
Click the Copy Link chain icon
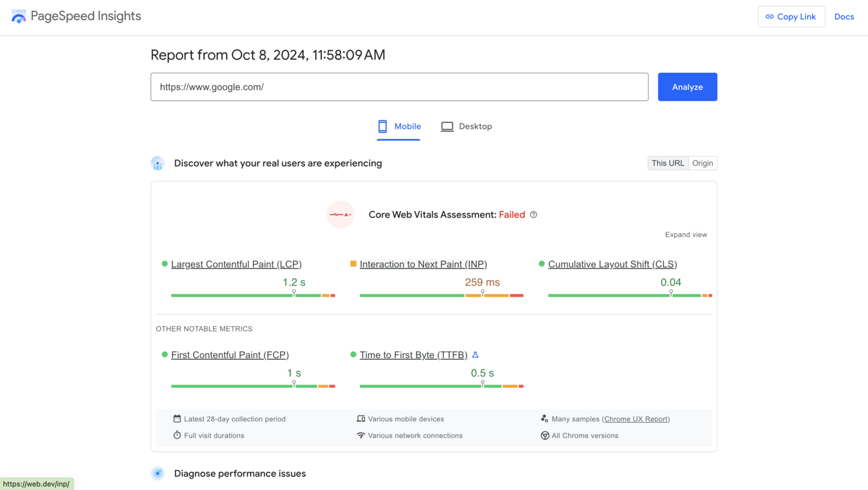(x=769, y=17)
